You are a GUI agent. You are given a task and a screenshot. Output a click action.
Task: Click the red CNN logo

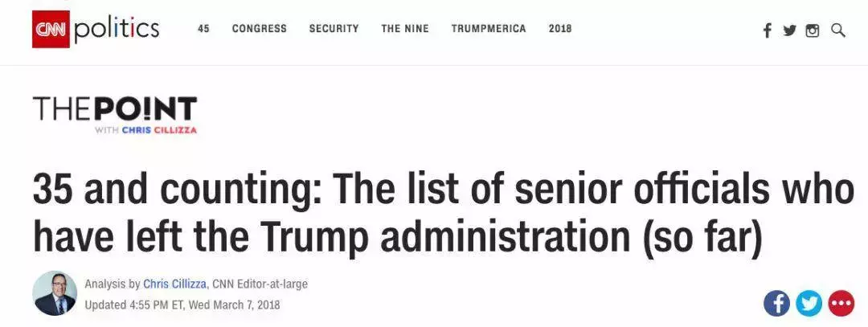pyautogui.click(x=51, y=30)
